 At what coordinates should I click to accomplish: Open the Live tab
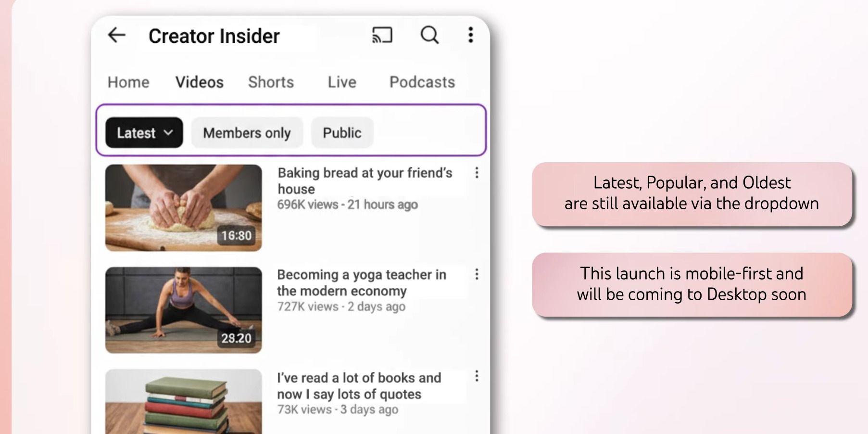coord(342,82)
